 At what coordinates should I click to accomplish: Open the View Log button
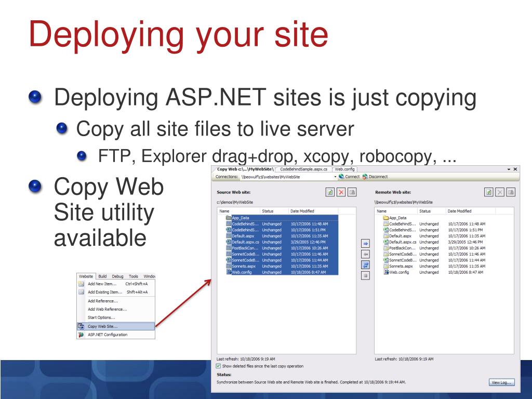click(502, 382)
